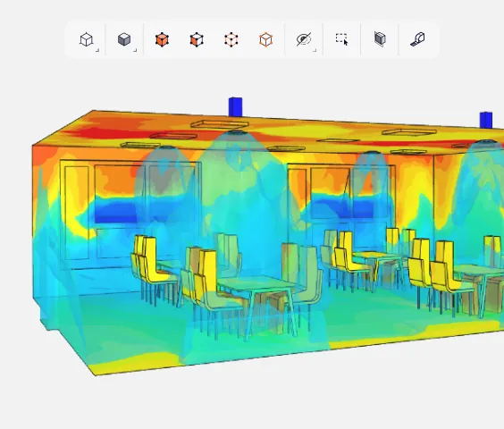Select the face selection mode cube

click(x=197, y=40)
